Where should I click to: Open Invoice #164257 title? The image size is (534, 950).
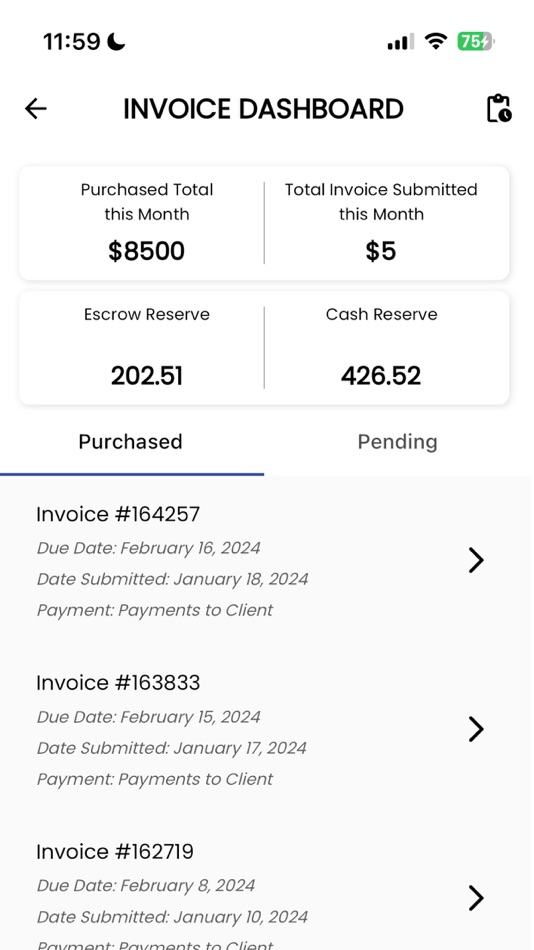[x=118, y=514]
